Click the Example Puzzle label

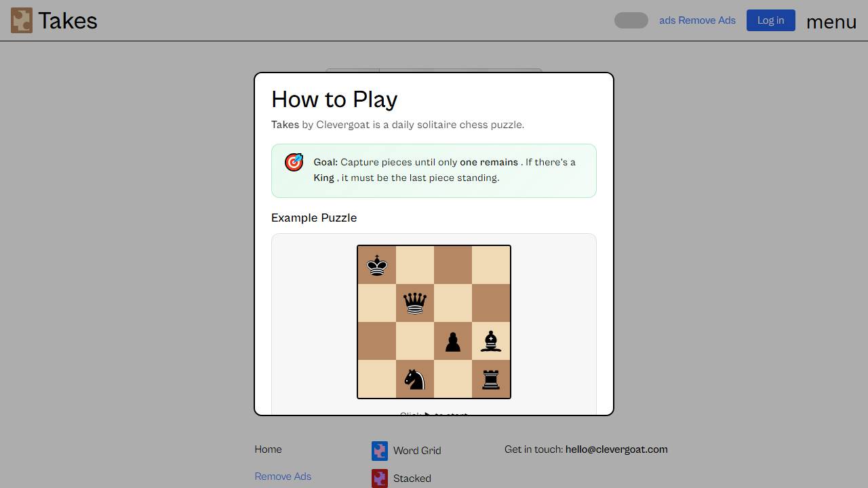pyautogui.click(x=314, y=218)
